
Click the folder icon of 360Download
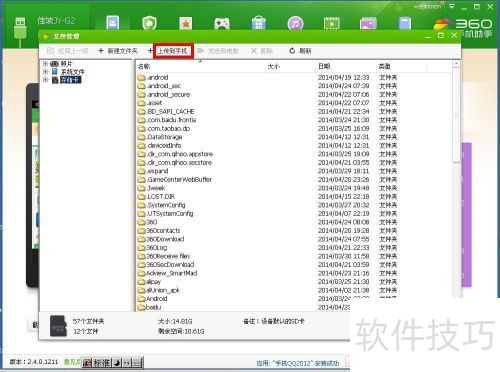click(142, 239)
